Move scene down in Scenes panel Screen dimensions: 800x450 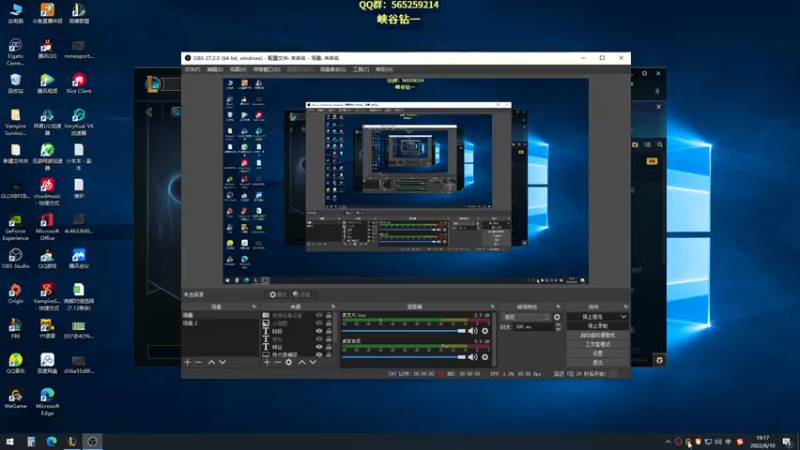[222, 362]
